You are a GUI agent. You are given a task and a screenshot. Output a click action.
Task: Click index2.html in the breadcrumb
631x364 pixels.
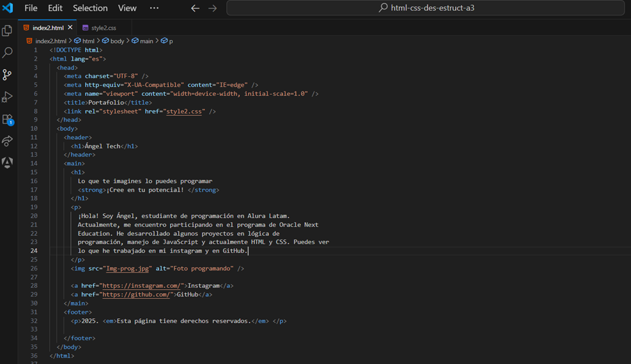(46, 41)
